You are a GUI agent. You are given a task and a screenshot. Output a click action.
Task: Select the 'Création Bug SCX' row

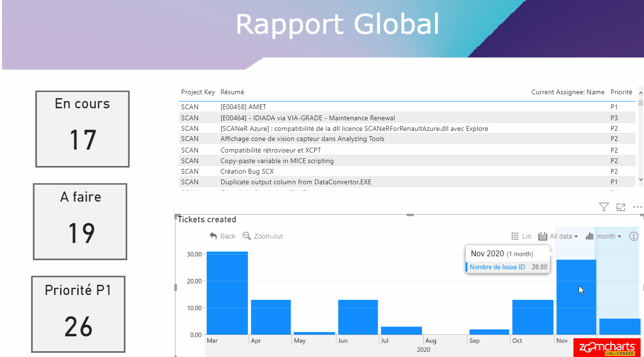pyautogui.click(x=408, y=171)
